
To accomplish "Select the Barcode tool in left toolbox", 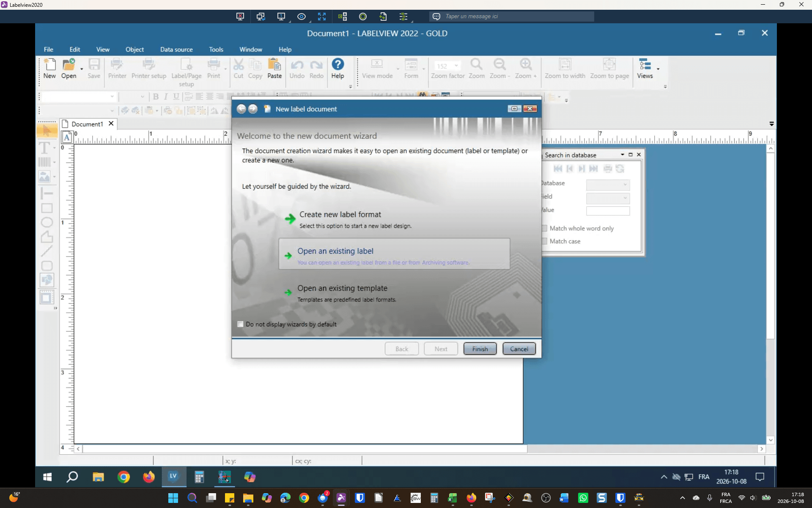I will click(44, 162).
